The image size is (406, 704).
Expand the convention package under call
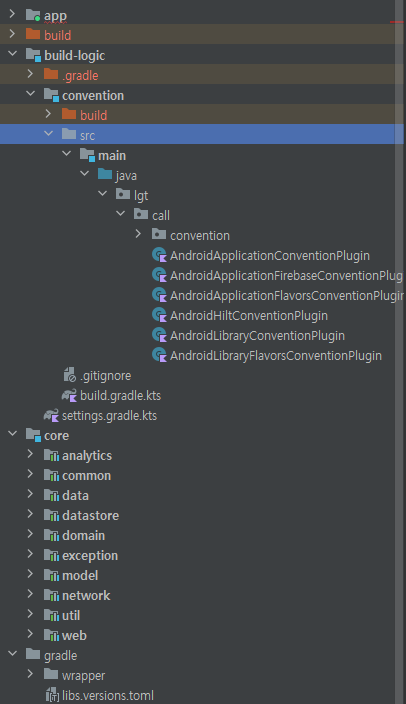[x=138, y=234]
